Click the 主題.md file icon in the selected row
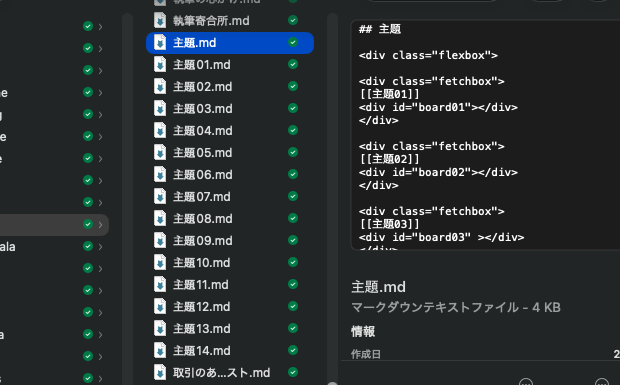 tap(160, 43)
